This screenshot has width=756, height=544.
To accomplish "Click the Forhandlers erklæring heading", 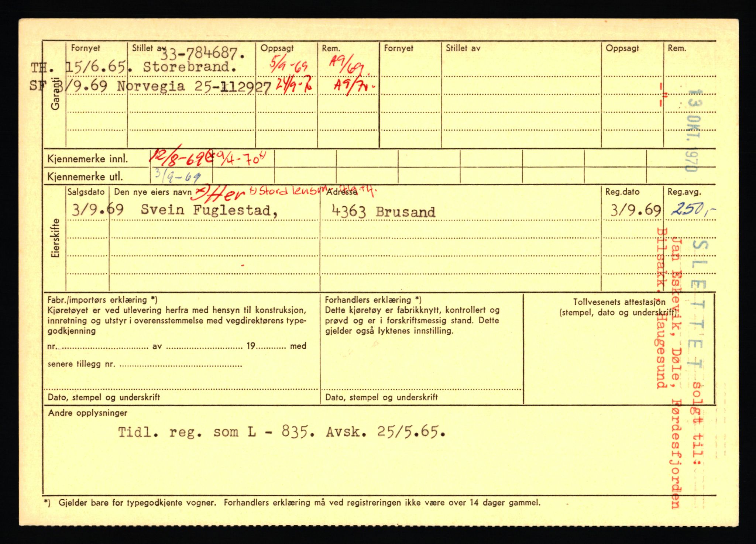I will pos(373,300).
